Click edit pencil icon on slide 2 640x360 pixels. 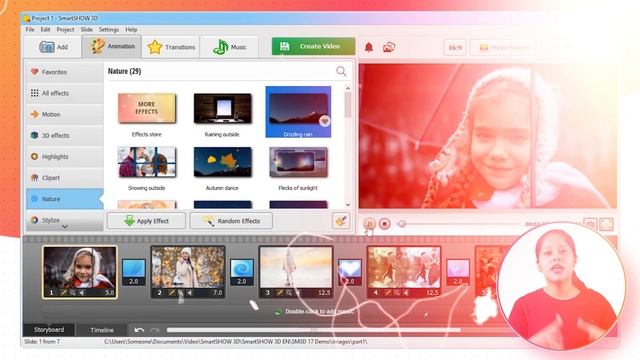(171, 293)
